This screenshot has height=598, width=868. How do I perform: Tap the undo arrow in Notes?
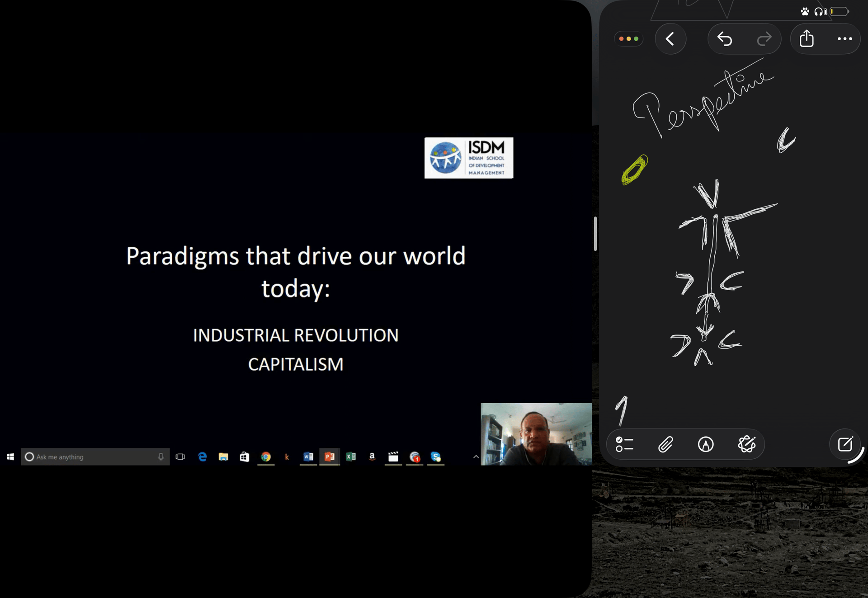(x=725, y=39)
